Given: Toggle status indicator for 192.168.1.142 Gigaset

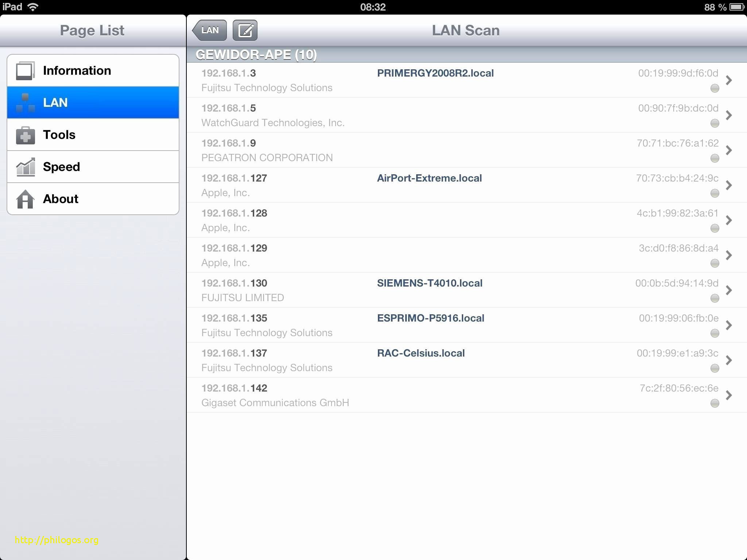Looking at the screenshot, I should [x=715, y=402].
